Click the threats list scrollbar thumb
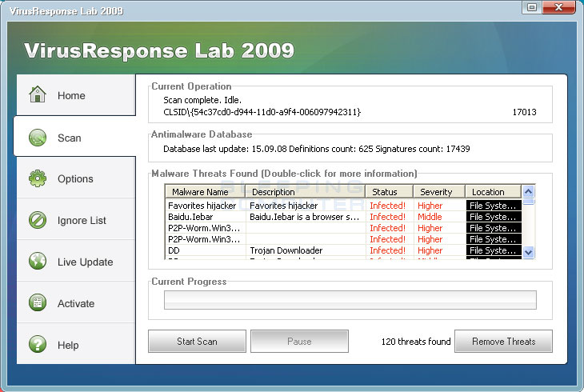This screenshot has height=392, width=584. (529, 202)
